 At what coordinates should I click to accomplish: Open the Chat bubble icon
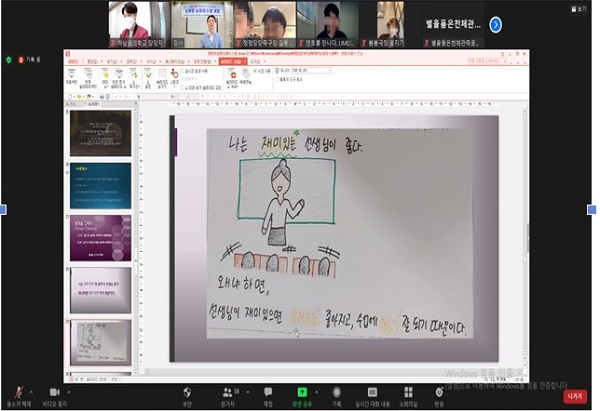click(268, 392)
